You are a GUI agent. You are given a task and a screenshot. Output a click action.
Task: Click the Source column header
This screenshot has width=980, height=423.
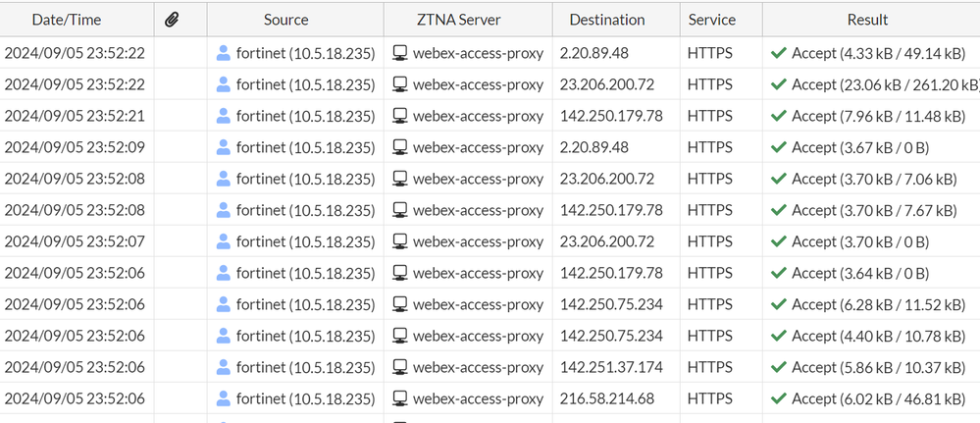[x=285, y=20]
